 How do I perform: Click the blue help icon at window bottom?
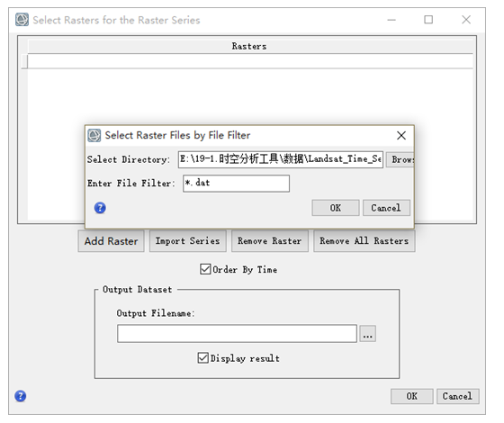[20, 396]
